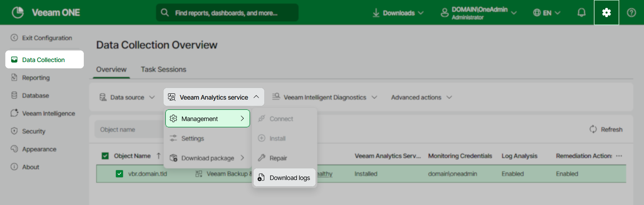Click the Refresh button label

611,130
